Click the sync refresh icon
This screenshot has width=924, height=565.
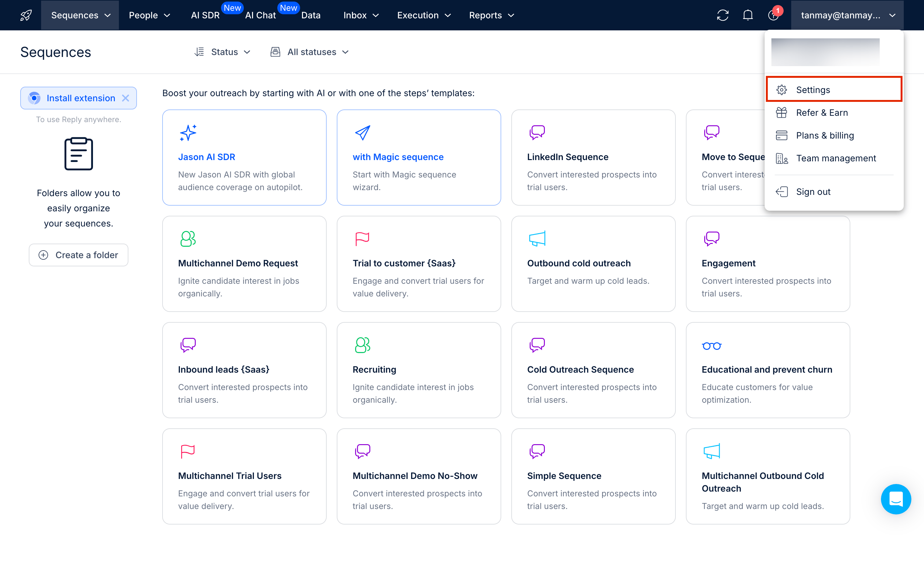point(722,16)
